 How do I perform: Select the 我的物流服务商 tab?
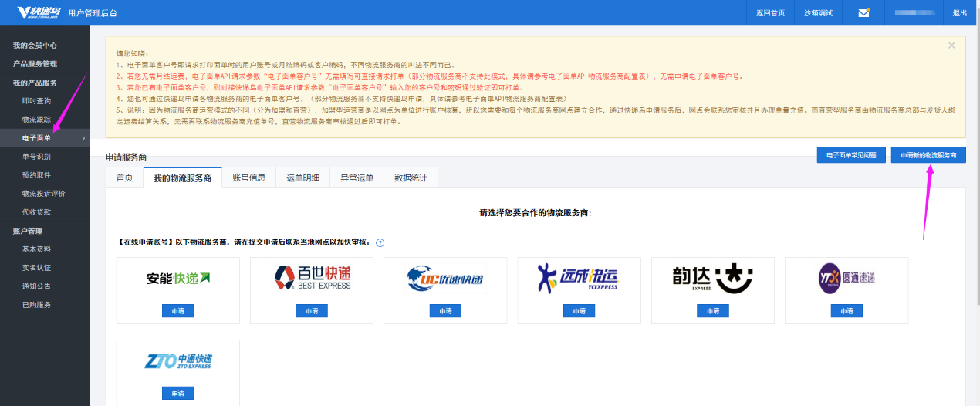click(183, 178)
